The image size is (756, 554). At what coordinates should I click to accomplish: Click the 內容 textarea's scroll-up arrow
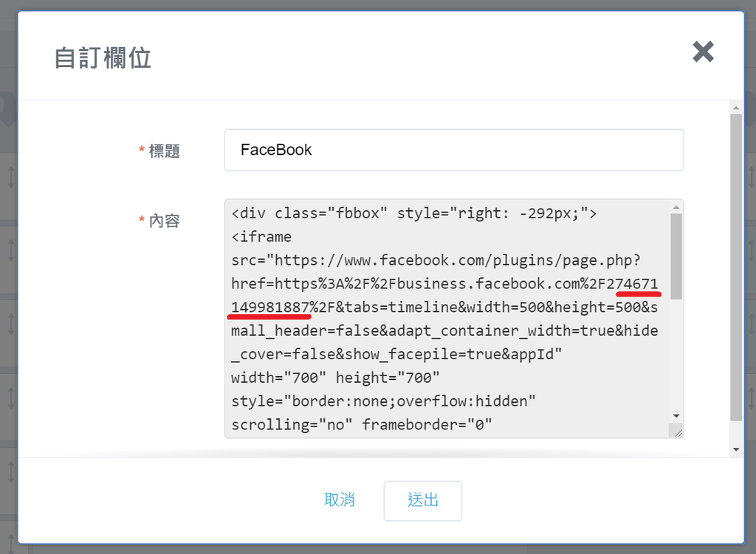coord(676,207)
